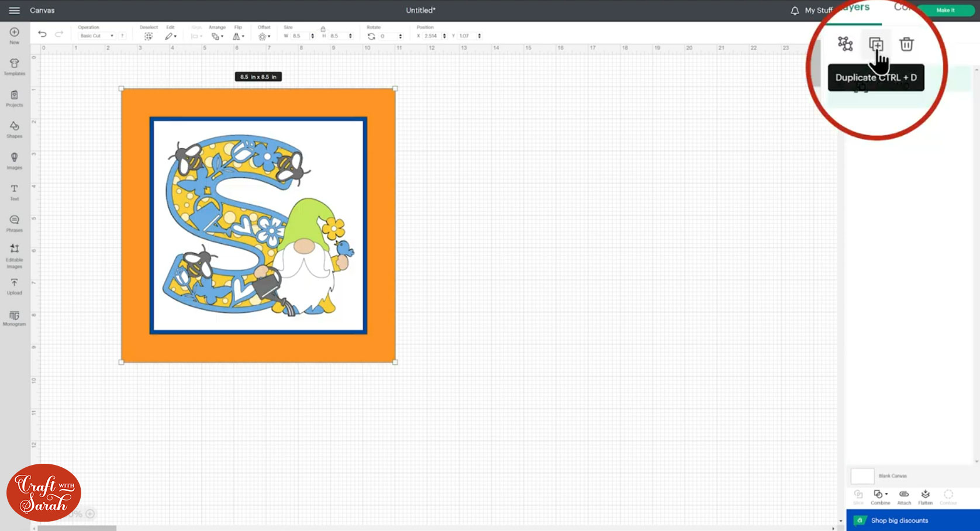Open the Operation Basic Cut dropdown
Screen dimensions: 980x531
click(96, 36)
